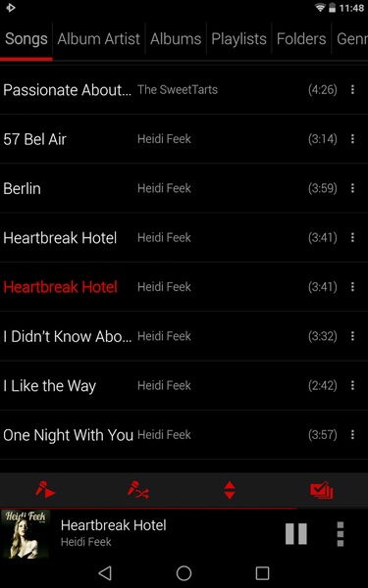Play I Didn't Know About song
Image resolution: width=368 pixels, height=588 pixels.
click(x=184, y=336)
